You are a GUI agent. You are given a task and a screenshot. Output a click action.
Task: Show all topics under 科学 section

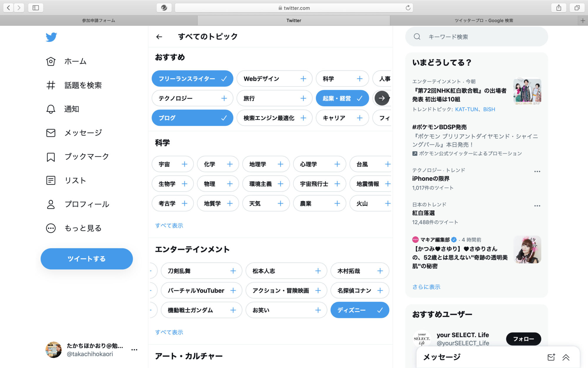click(169, 226)
